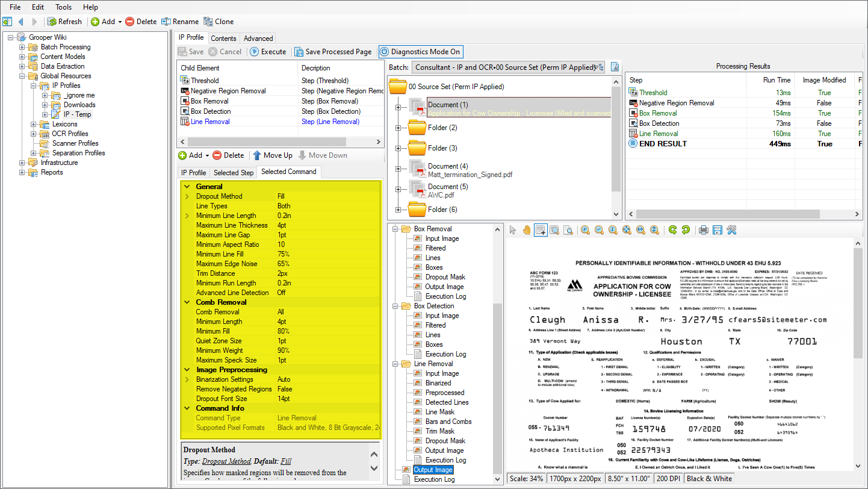
Task: Click the Execute button
Action: pos(268,52)
